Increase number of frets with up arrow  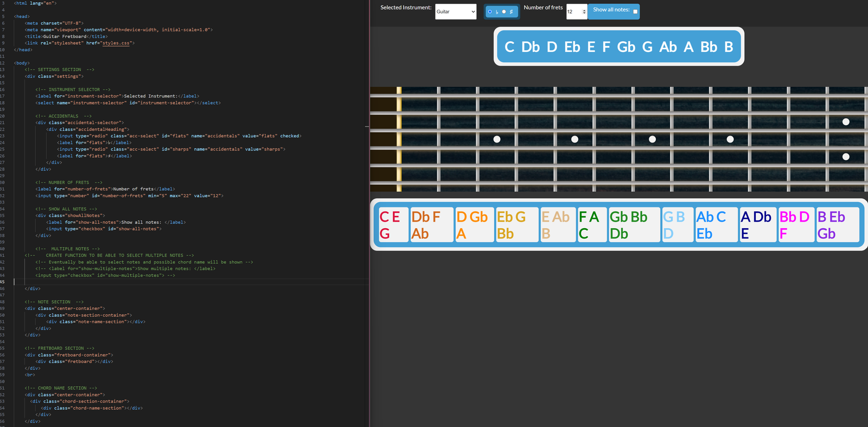pyautogui.click(x=584, y=9)
